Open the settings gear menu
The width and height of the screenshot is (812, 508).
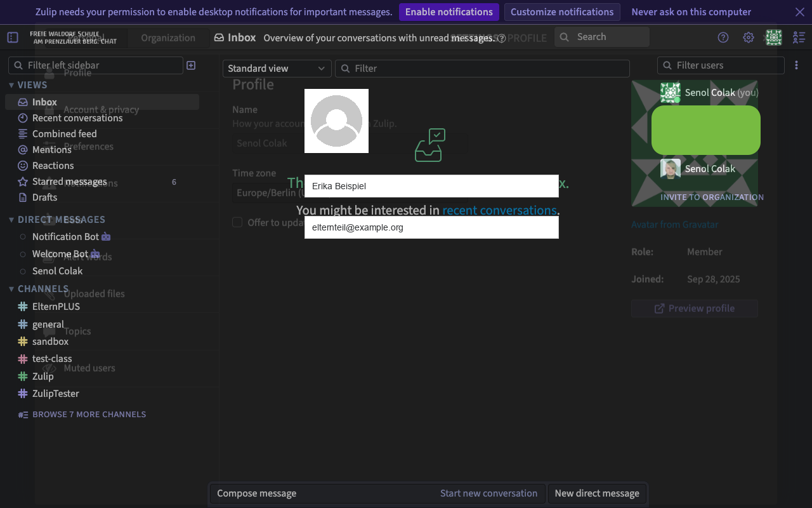click(749, 37)
